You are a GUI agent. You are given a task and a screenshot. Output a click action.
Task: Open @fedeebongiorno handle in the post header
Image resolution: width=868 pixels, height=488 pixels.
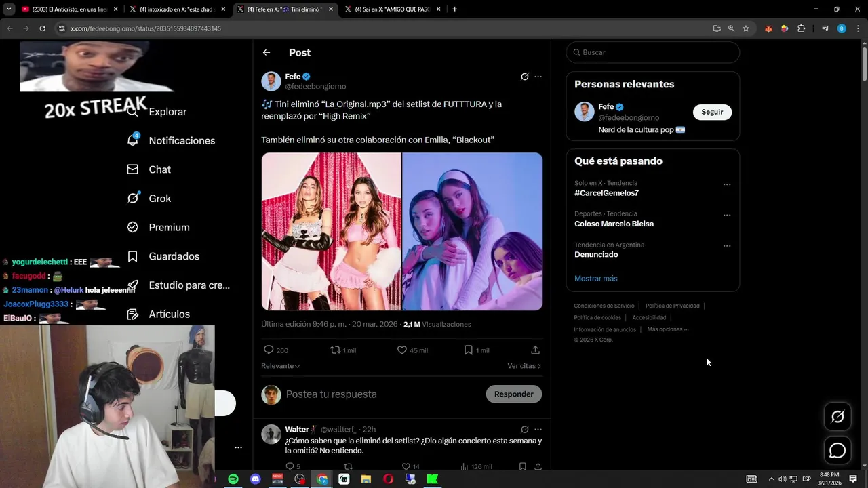click(x=315, y=87)
